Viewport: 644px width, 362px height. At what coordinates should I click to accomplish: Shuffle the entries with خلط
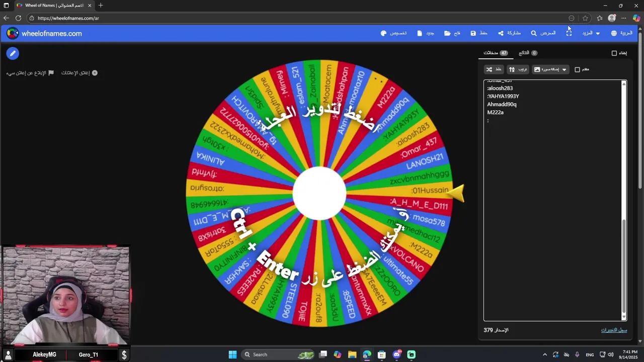pyautogui.click(x=494, y=69)
